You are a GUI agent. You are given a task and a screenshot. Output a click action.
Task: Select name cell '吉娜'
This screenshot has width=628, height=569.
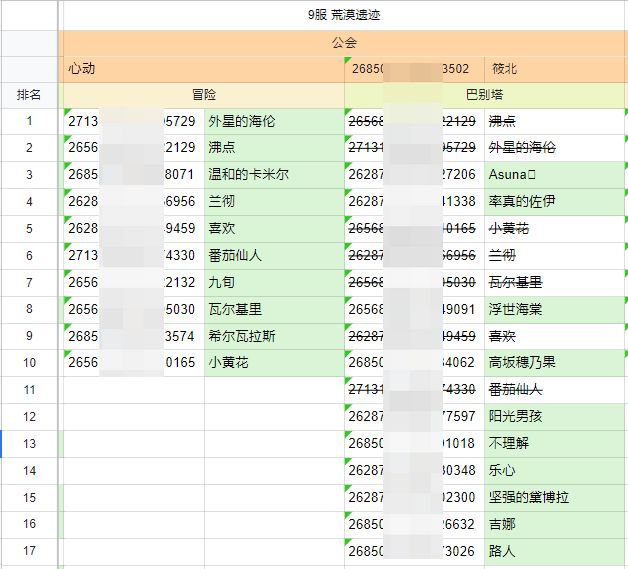point(554,525)
